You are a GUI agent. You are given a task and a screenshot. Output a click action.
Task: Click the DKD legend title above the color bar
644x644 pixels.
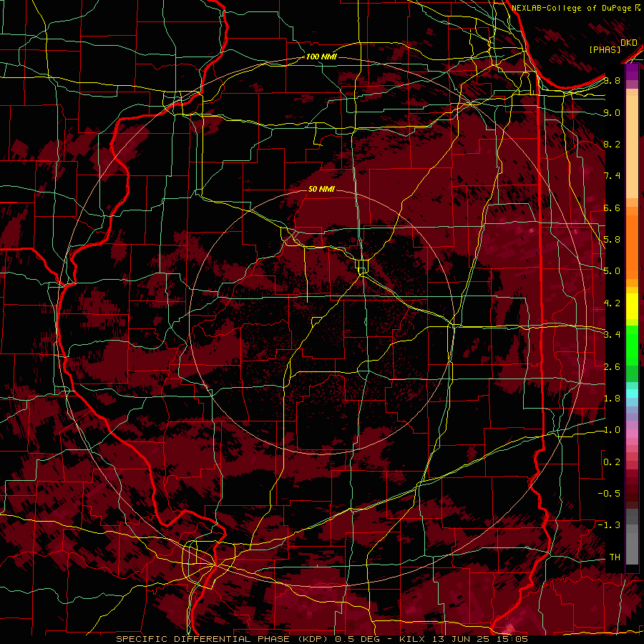tap(629, 42)
